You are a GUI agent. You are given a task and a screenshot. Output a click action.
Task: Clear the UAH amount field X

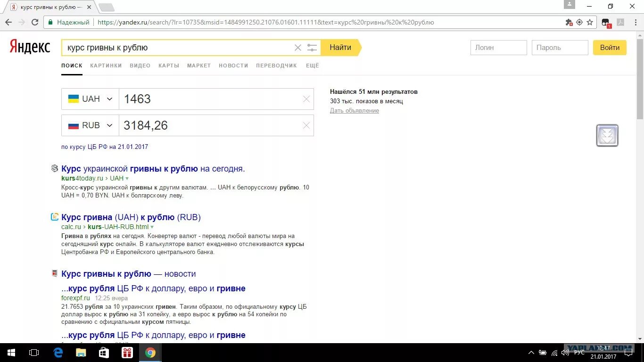coord(306,99)
